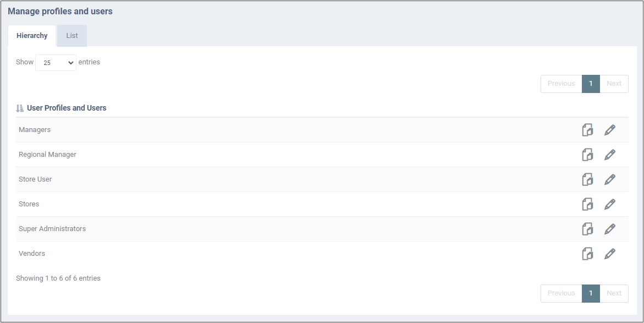Edit the Super Administrators profile
644x323 pixels.
pyautogui.click(x=610, y=228)
